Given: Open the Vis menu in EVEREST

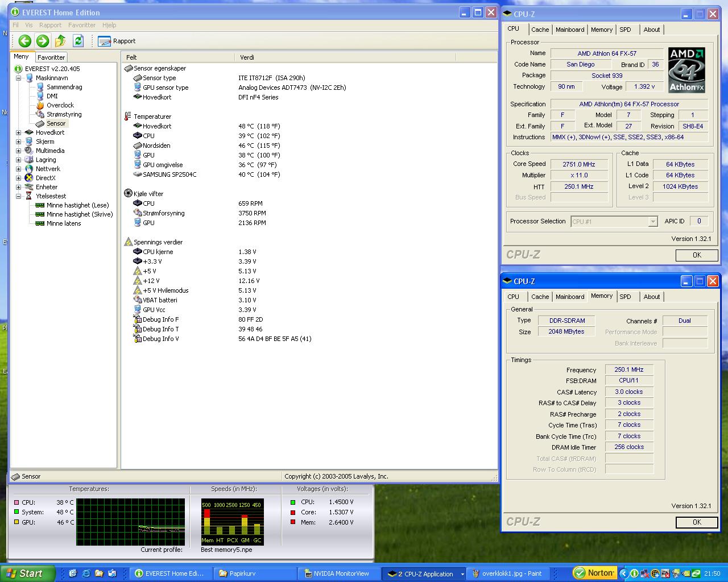Looking at the screenshot, I should tap(28, 25).
